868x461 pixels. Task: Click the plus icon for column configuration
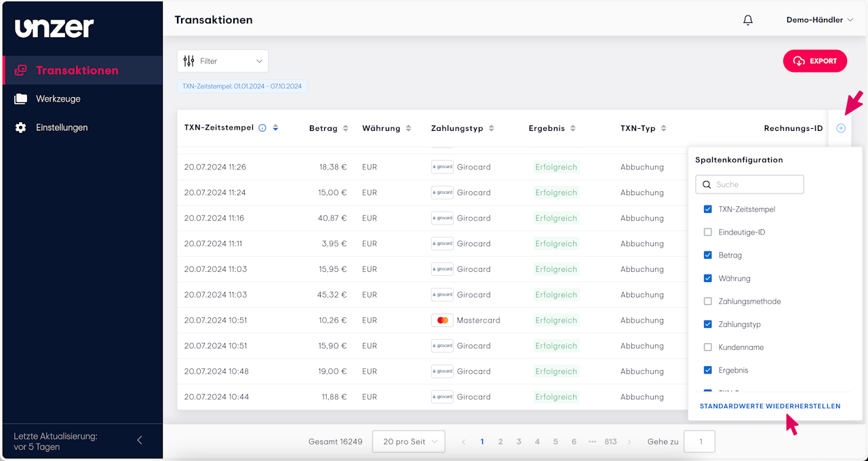tap(841, 128)
